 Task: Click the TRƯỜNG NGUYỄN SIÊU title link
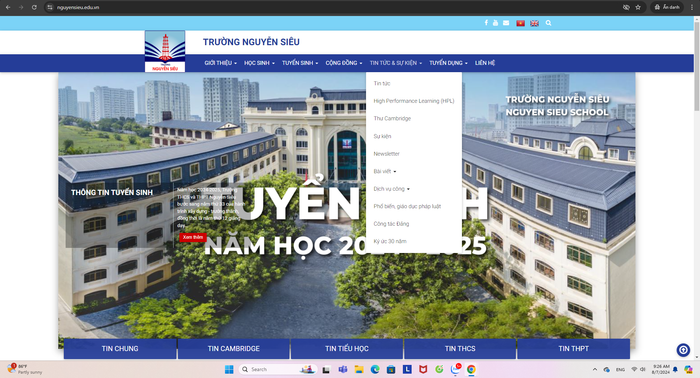251,42
